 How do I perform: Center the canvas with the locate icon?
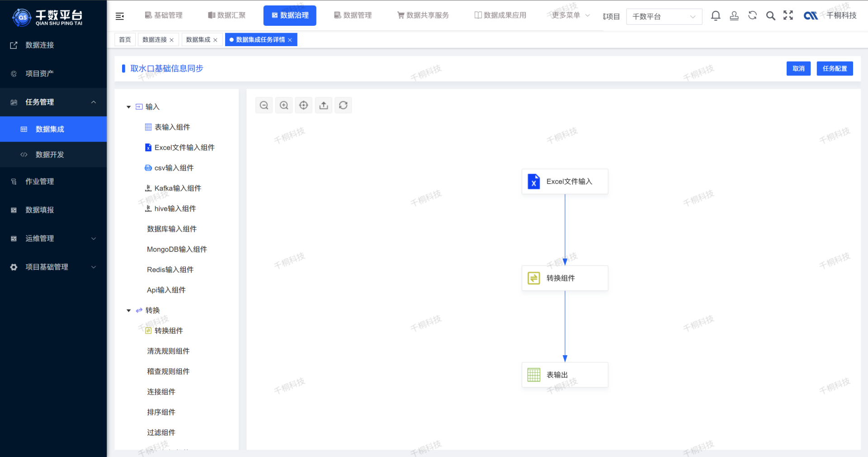[304, 105]
